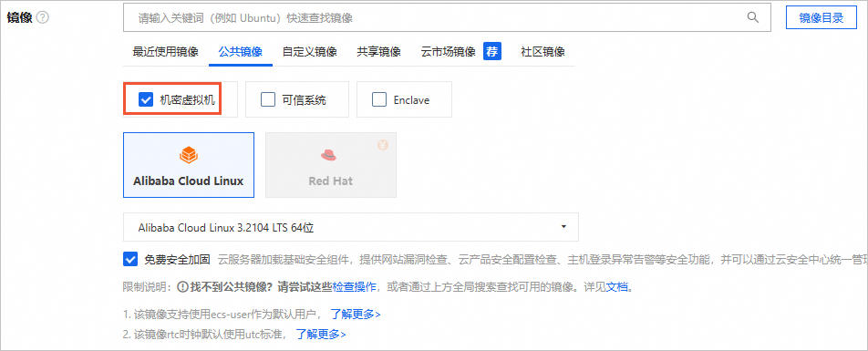This screenshot has height=351, width=868.
Task: Click 了解更多 for rtc clock utc
Action: tap(321, 335)
